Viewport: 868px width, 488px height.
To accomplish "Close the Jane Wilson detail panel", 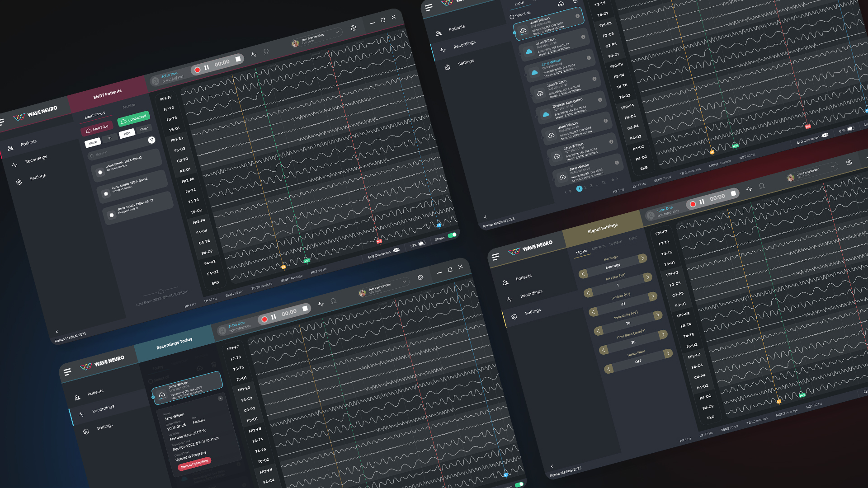I will [x=221, y=399].
